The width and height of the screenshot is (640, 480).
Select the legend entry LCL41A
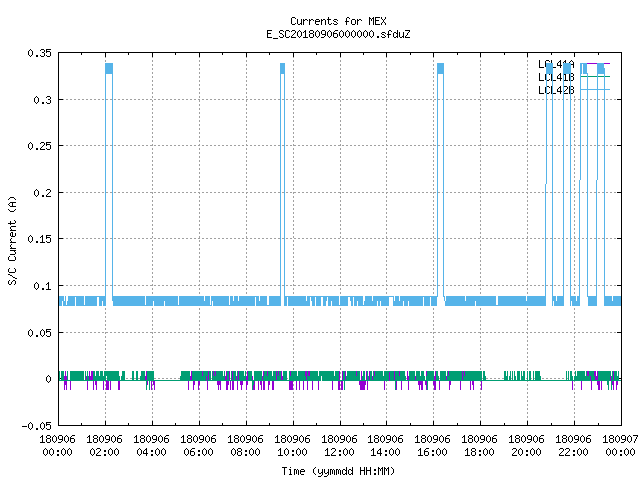[556, 64]
